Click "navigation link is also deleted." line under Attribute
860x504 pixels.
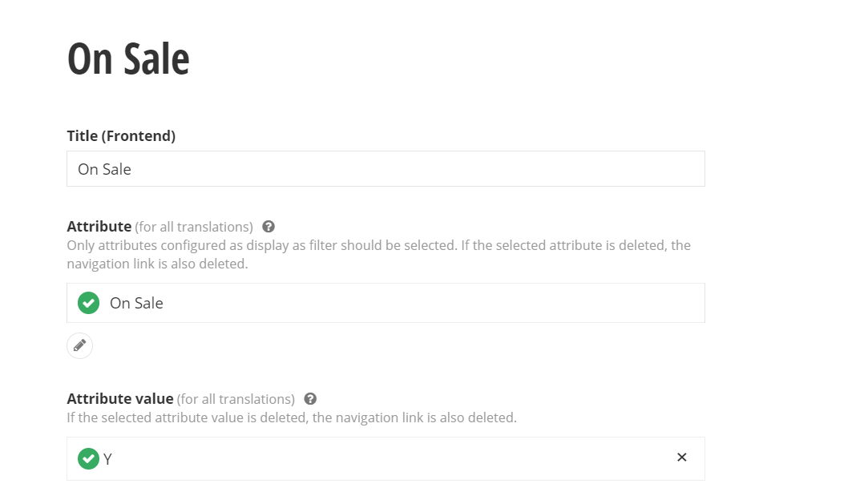click(x=157, y=264)
